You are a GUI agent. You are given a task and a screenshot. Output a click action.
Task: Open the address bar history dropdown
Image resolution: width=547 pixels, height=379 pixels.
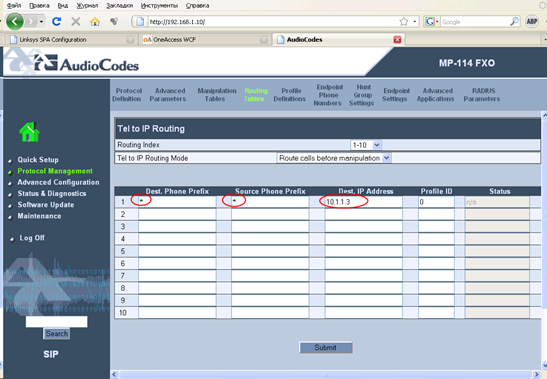[414, 22]
